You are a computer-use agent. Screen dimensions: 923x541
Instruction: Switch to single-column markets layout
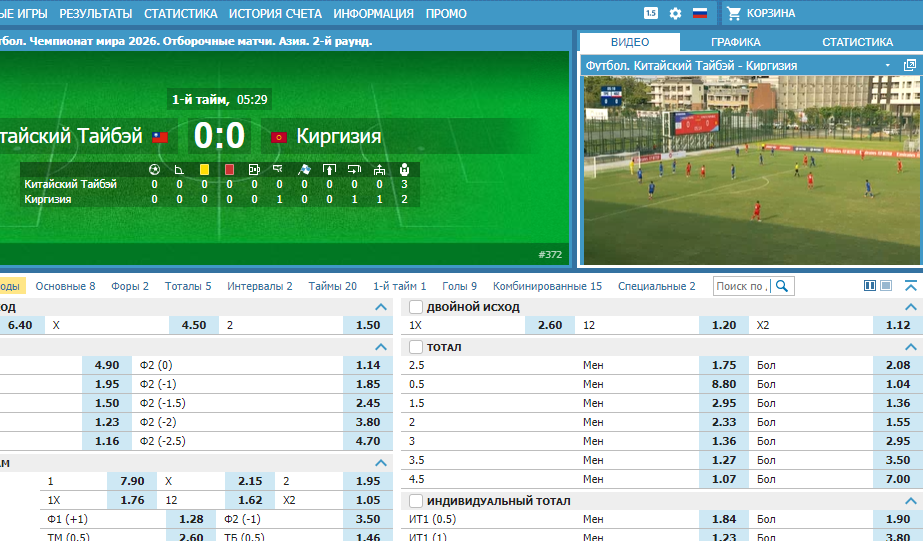click(886, 286)
